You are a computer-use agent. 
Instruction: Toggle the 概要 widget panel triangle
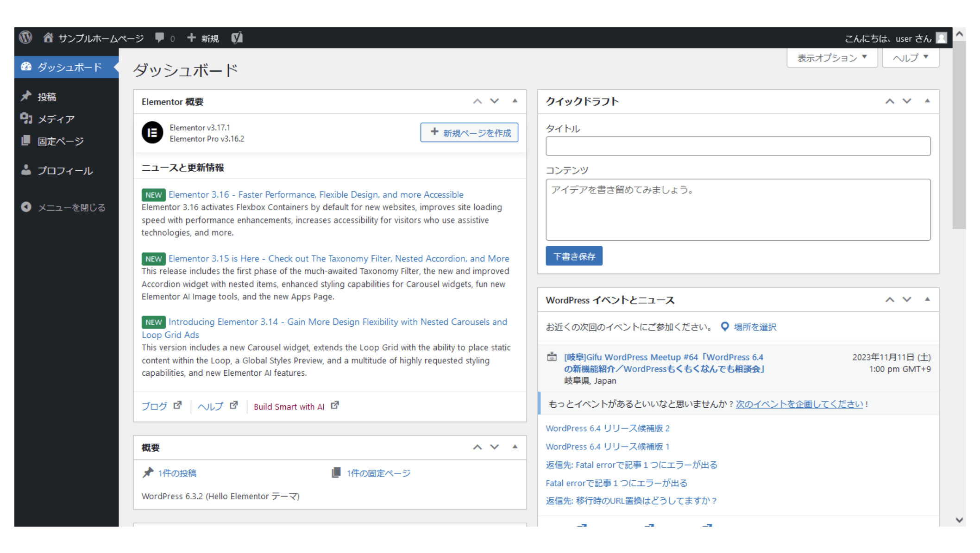tap(515, 447)
